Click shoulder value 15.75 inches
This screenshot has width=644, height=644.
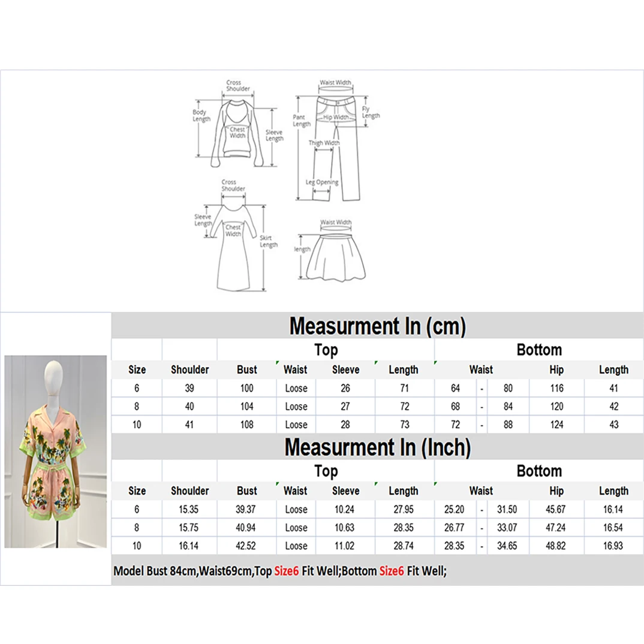188,528
